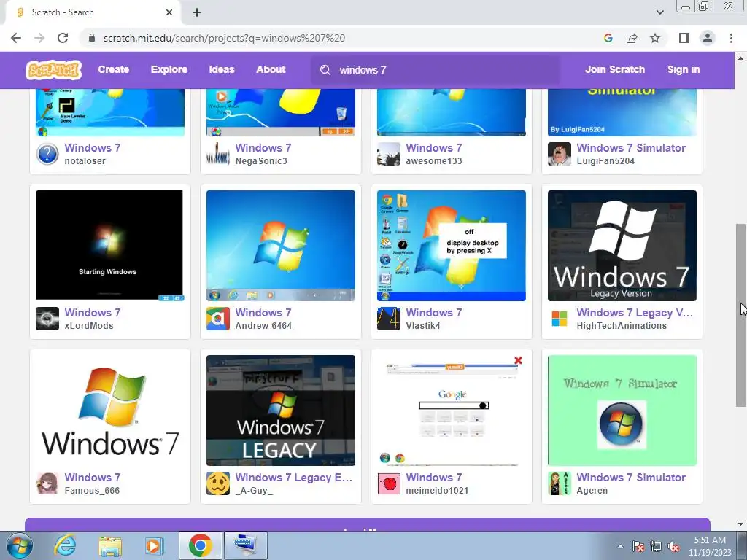Click Sign in

[684, 69]
